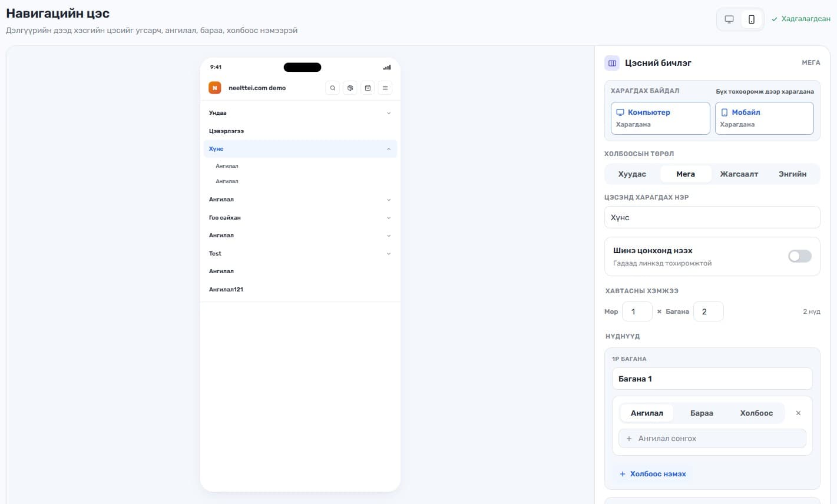This screenshot has height=504, width=837.
Task: Expand the Гоо сайхан chevron
Action: tap(389, 218)
